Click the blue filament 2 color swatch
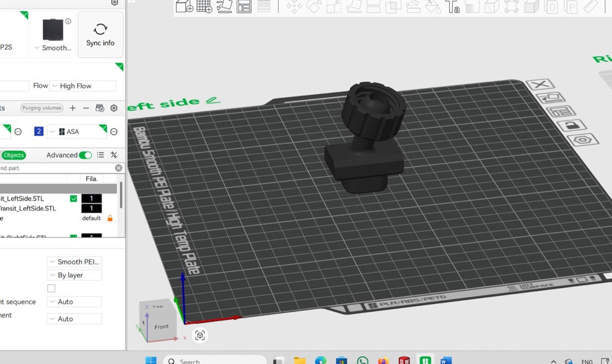Image resolution: width=612 pixels, height=364 pixels. click(39, 132)
